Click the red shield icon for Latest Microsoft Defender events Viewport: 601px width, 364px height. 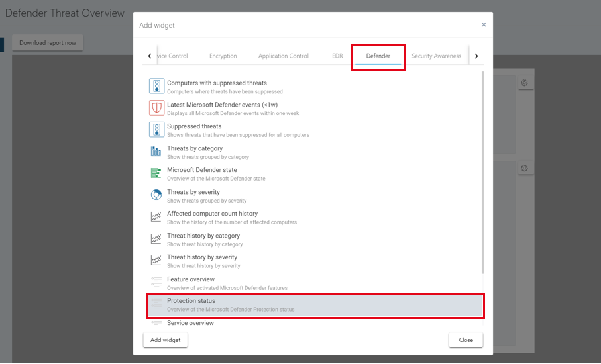tap(156, 108)
